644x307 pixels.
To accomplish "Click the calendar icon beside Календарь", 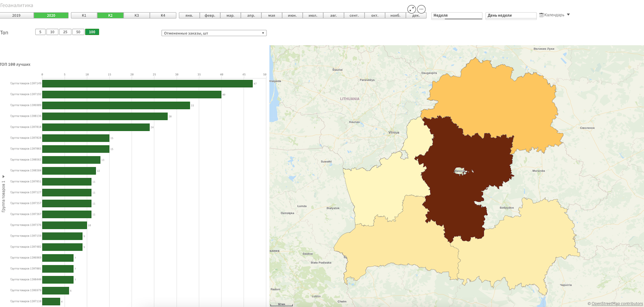I will click(541, 15).
